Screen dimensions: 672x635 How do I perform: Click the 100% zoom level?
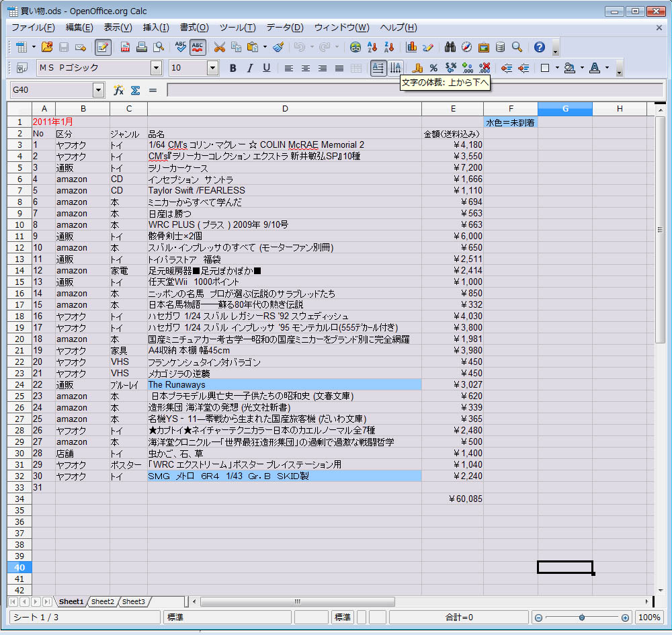[649, 618]
